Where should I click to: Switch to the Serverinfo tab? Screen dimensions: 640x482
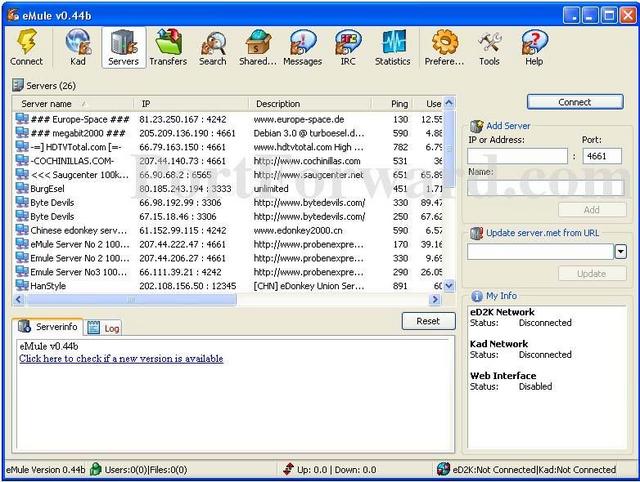coord(48,327)
